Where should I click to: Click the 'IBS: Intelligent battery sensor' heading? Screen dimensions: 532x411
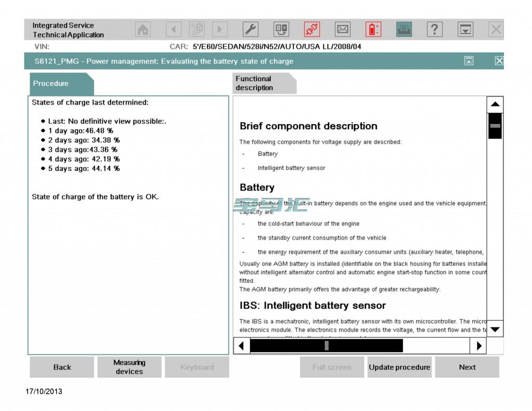pos(312,306)
